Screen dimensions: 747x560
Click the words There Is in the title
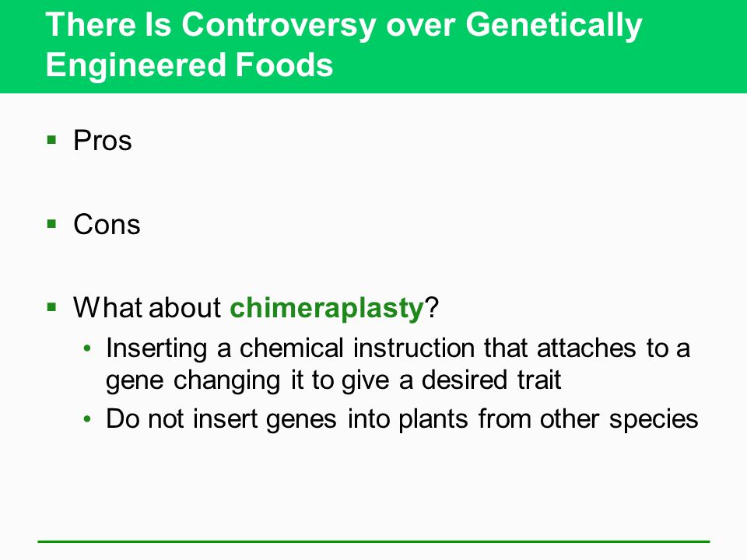pyautogui.click(x=108, y=24)
